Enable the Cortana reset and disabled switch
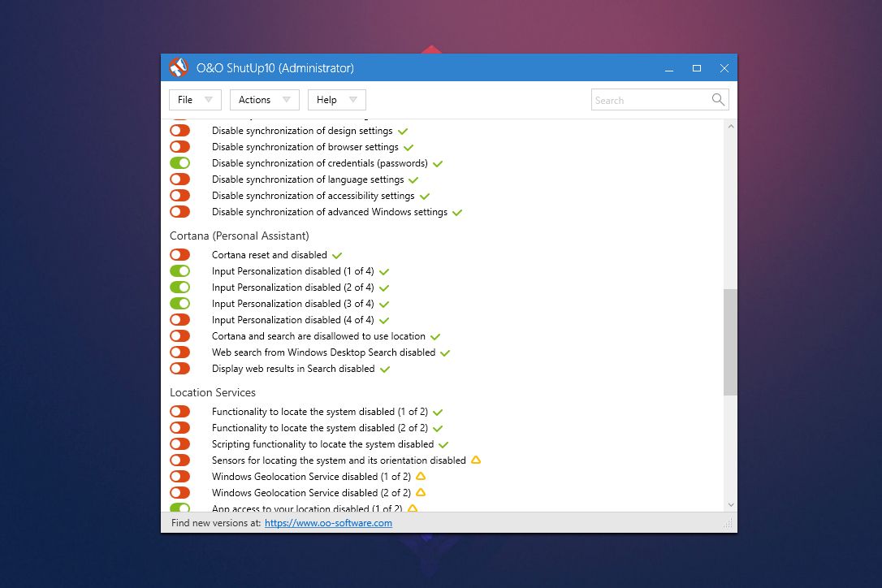882x588 pixels. [x=180, y=255]
